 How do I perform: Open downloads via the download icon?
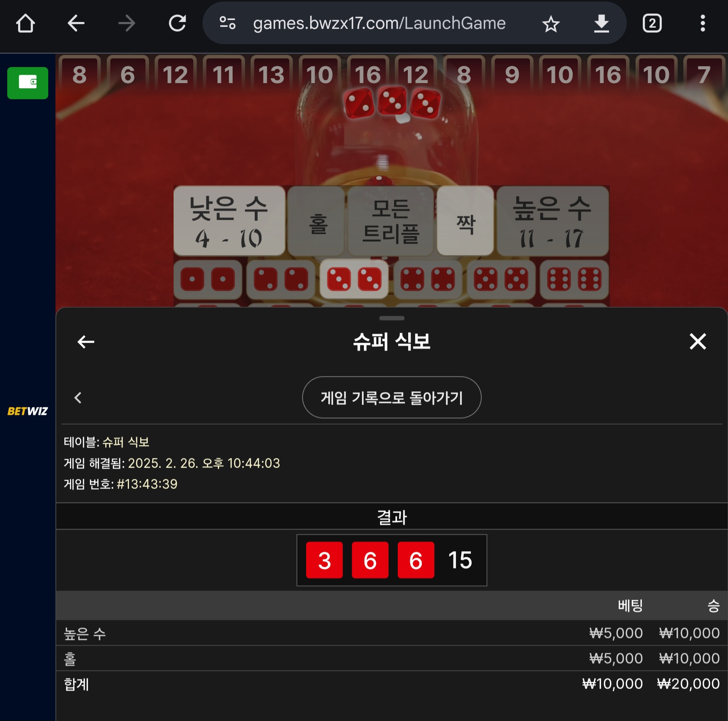tap(601, 23)
